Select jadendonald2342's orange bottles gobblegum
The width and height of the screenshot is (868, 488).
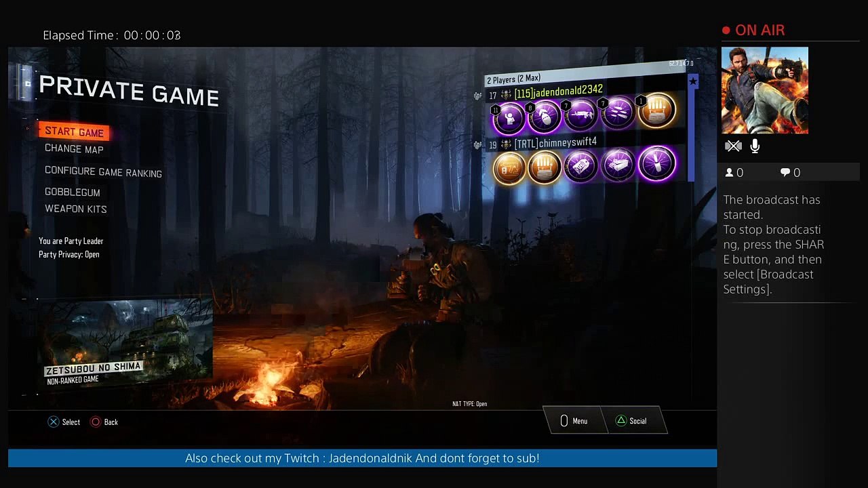click(656, 110)
